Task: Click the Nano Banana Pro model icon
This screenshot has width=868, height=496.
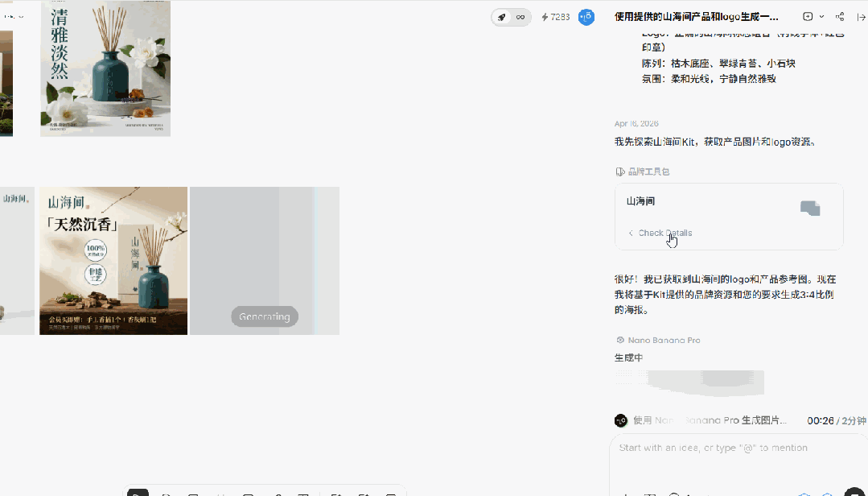Action: point(620,340)
